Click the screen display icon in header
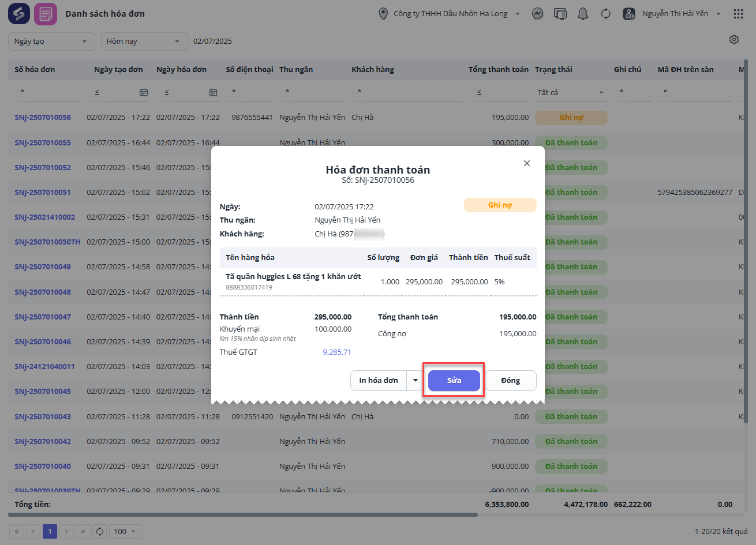Viewport: 756px width, 545px height. [x=560, y=14]
